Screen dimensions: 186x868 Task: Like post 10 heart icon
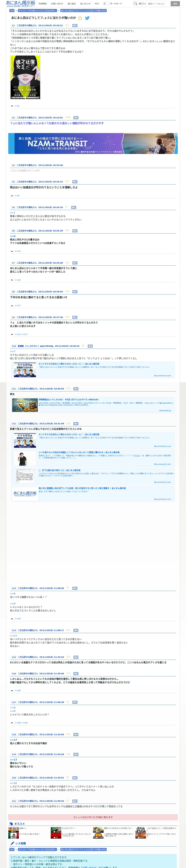coord(83,346)
